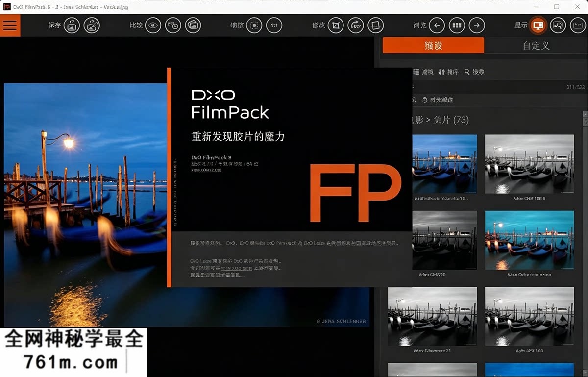588x377 pixels.
Task: Rotate the image 90 degrees
Action: coord(355,25)
